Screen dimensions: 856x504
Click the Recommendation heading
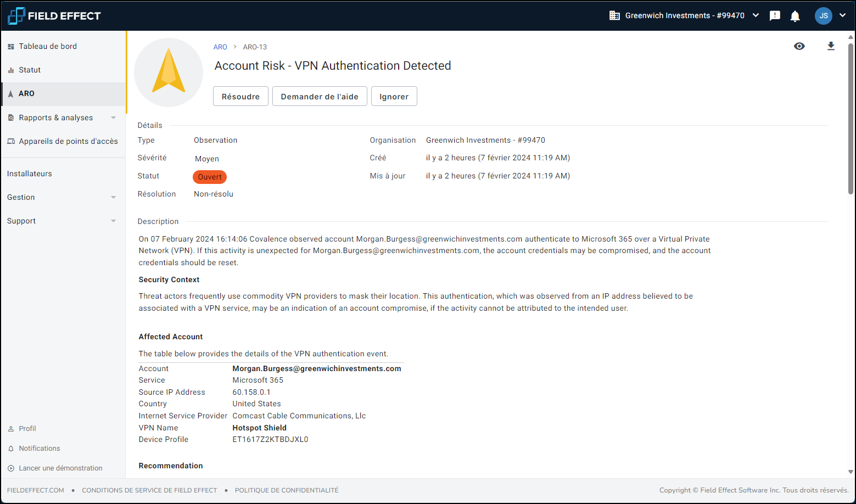point(171,466)
